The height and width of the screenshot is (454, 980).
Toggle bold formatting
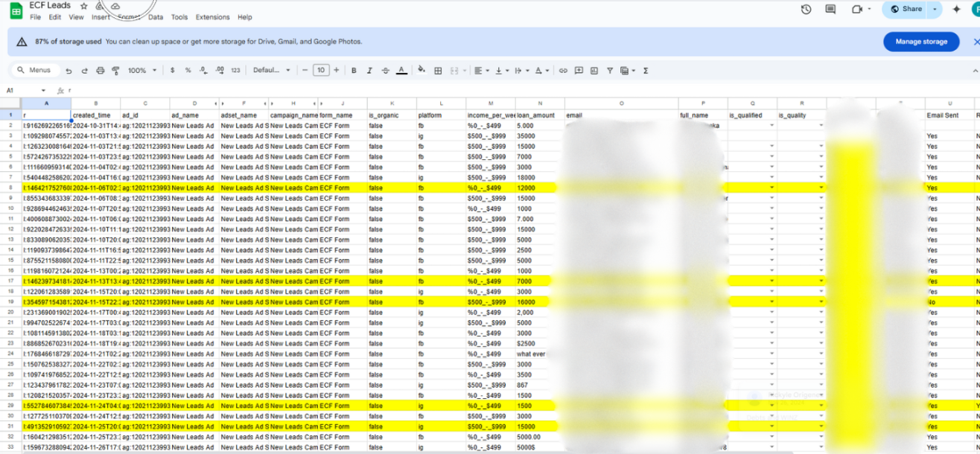[354, 71]
